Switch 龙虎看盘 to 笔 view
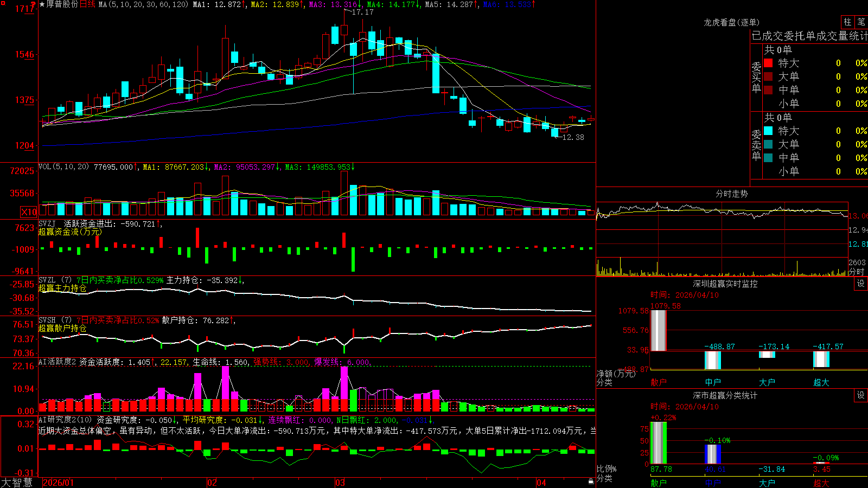Screen dimensions: 868x488 click(x=861, y=22)
